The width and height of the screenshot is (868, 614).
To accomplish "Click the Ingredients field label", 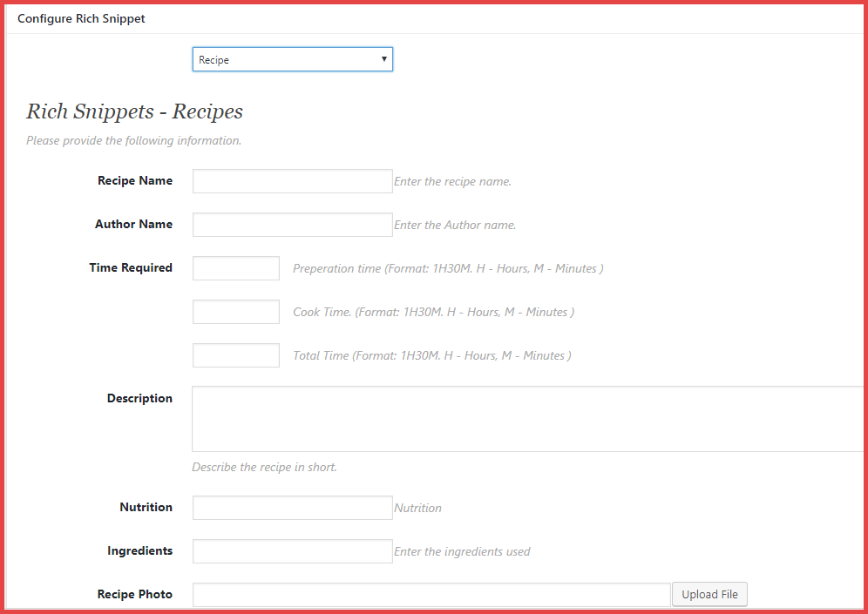I will [x=139, y=551].
